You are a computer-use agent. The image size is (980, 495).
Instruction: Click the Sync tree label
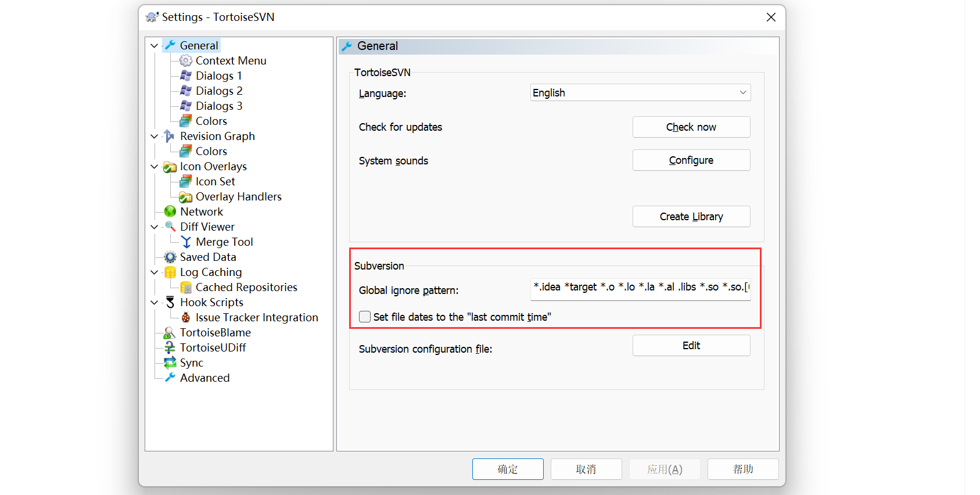pyautogui.click(x=191, y=363)
